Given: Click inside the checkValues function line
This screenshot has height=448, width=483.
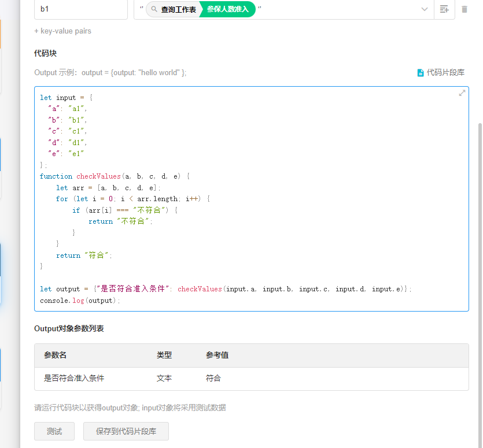Looking at the screenshot, I should pyautogui.click(x=115, y=176).
